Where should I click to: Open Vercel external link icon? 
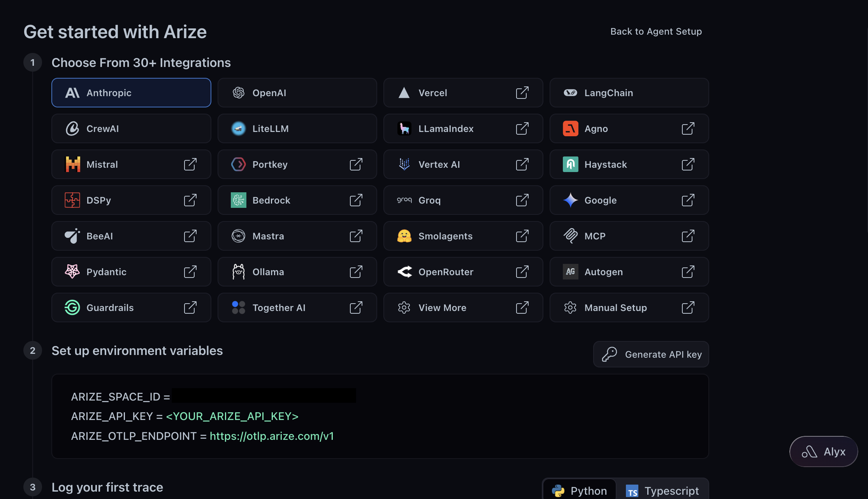click(x=522, y=93)
